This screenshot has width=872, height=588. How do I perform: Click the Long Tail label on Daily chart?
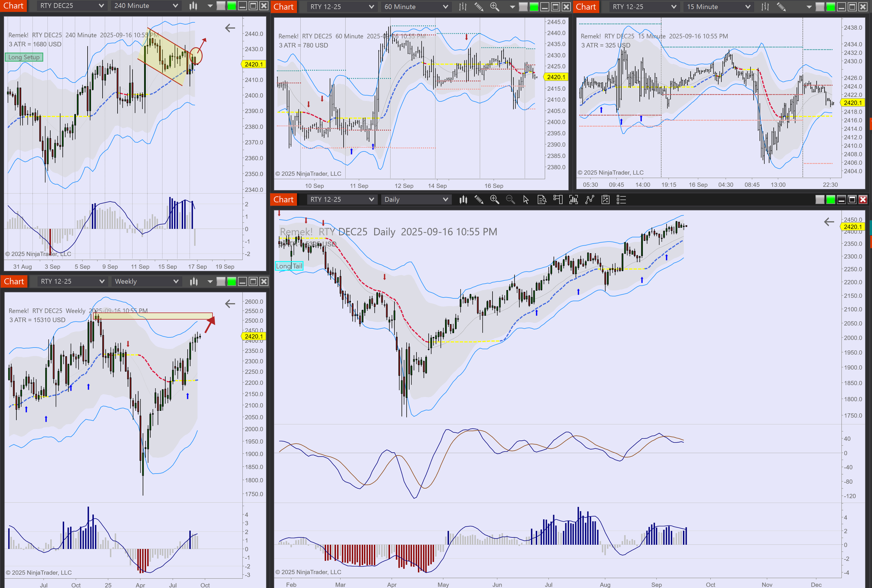click(x=289, y=266)
